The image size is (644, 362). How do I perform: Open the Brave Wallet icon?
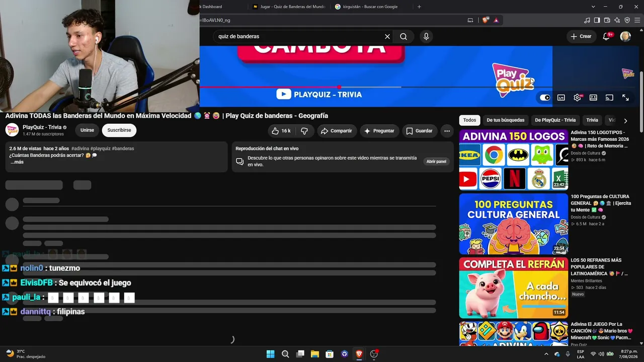tap(607, 20)
